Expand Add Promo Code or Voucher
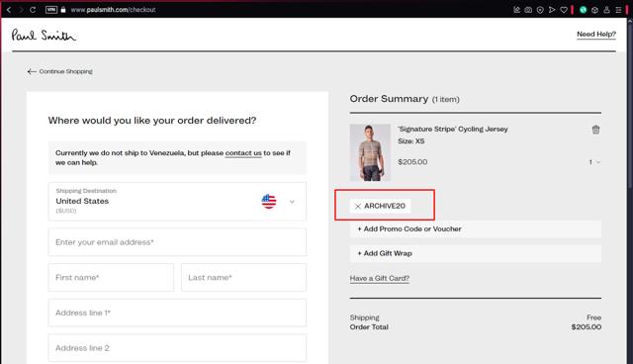This screenshot has width=633, height=364. (x=476, y=228)
